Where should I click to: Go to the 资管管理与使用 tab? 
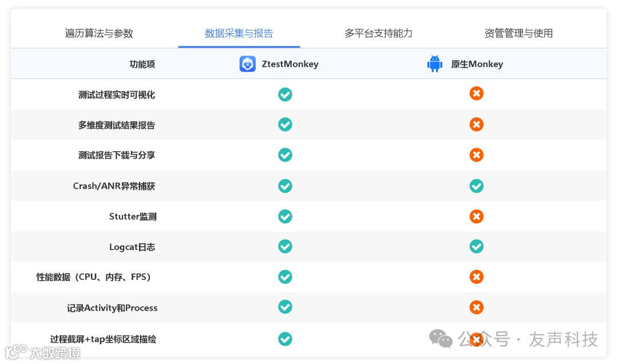pyautogui.click(x=518, y=33)
